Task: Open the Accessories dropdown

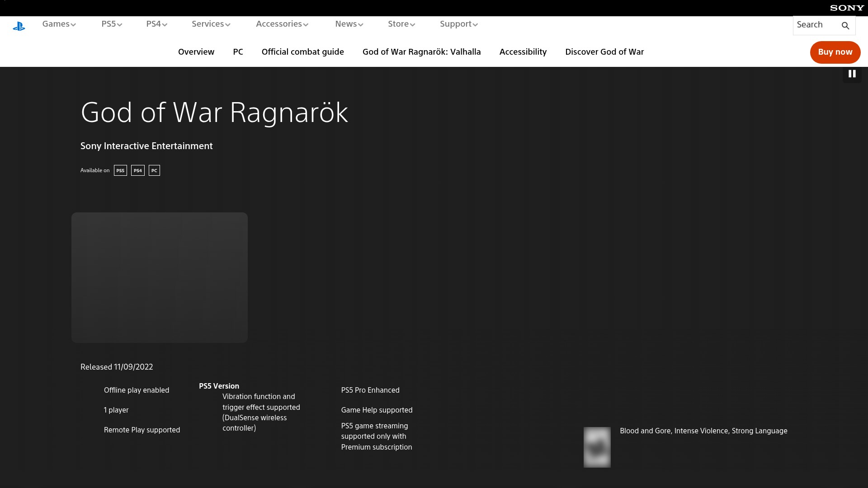Action: point(282,24)
